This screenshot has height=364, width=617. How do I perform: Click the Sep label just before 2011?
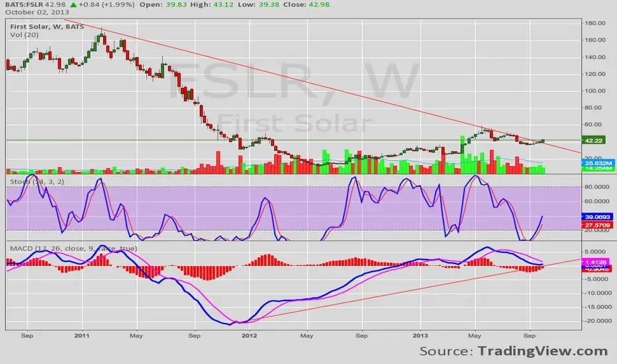27,336
